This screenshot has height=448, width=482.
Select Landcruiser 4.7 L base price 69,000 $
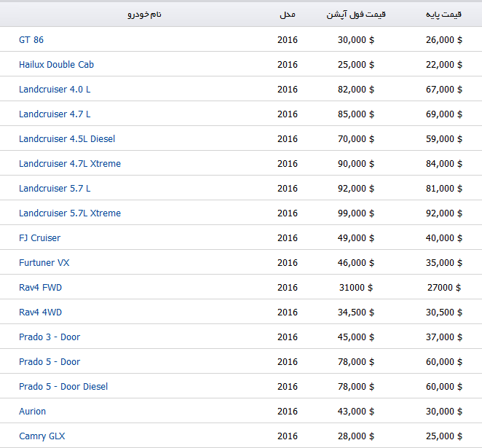click(x=444, y=114)
